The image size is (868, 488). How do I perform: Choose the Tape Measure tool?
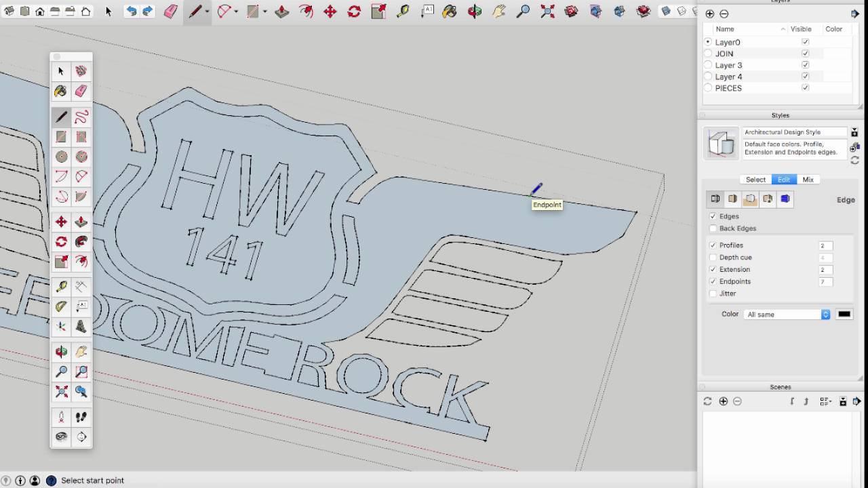pyautogui.click(x=61, y=286)
